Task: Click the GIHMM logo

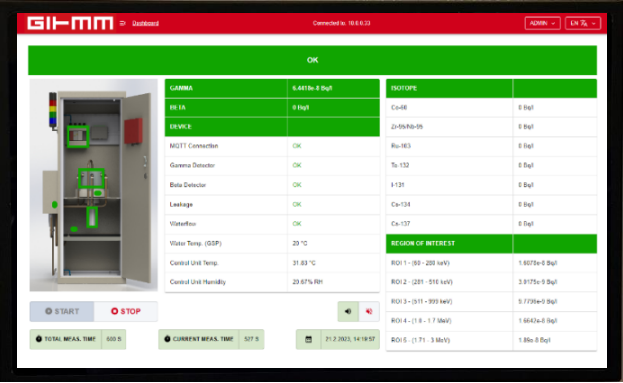Action: pos(70,23)
